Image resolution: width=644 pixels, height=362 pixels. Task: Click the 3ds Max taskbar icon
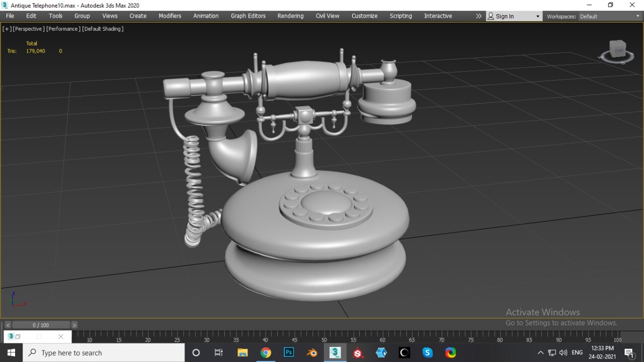click(335, 353)
